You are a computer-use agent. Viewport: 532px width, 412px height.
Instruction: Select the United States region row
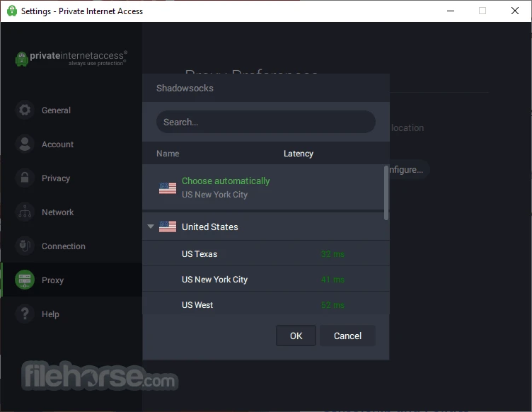pos(266,227)
